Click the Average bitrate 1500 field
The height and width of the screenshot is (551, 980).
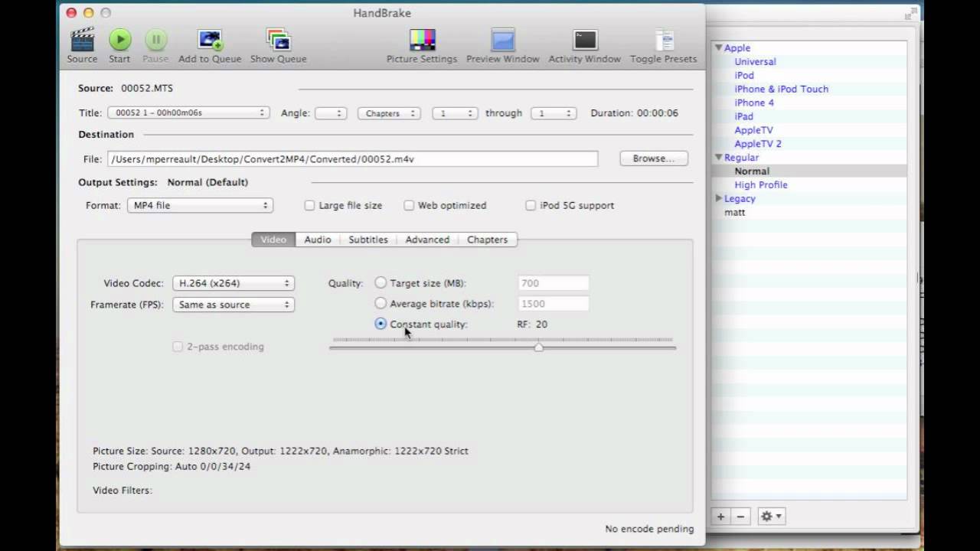pos(554,304)
